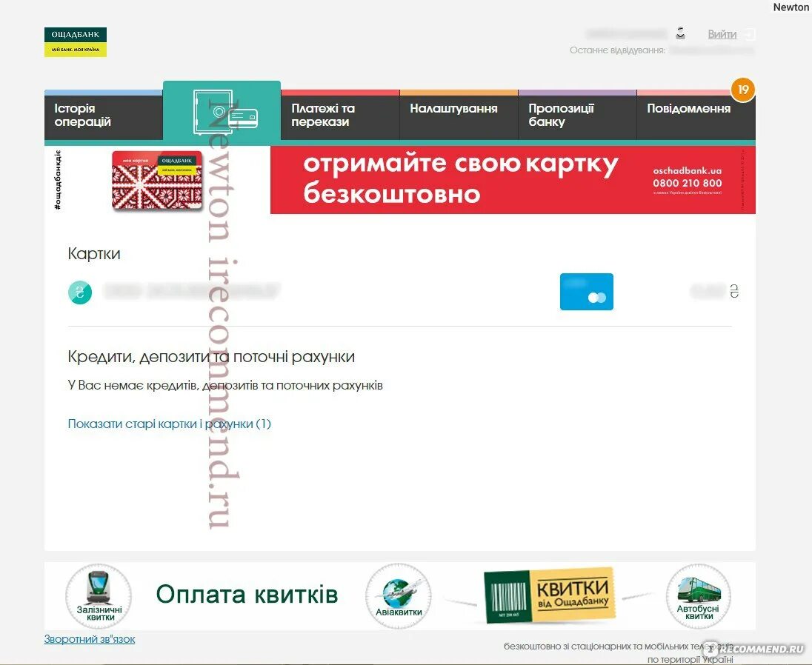Screen dimensions: 812x665
Task: Show old cards and accounts link
Action: point(170,424)
